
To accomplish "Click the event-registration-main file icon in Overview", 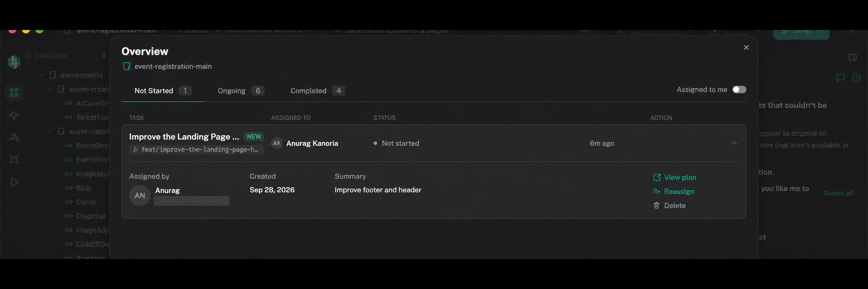I will (x=127, y=66).
